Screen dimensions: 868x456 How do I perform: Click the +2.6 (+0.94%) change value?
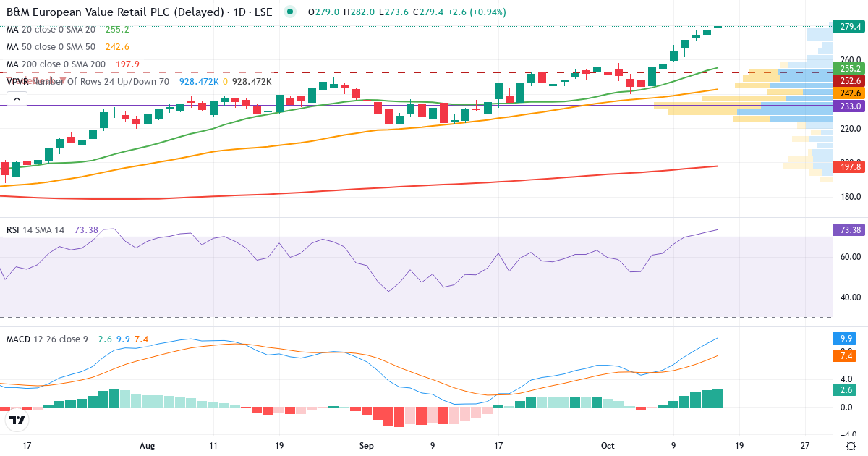click(477, 12)
